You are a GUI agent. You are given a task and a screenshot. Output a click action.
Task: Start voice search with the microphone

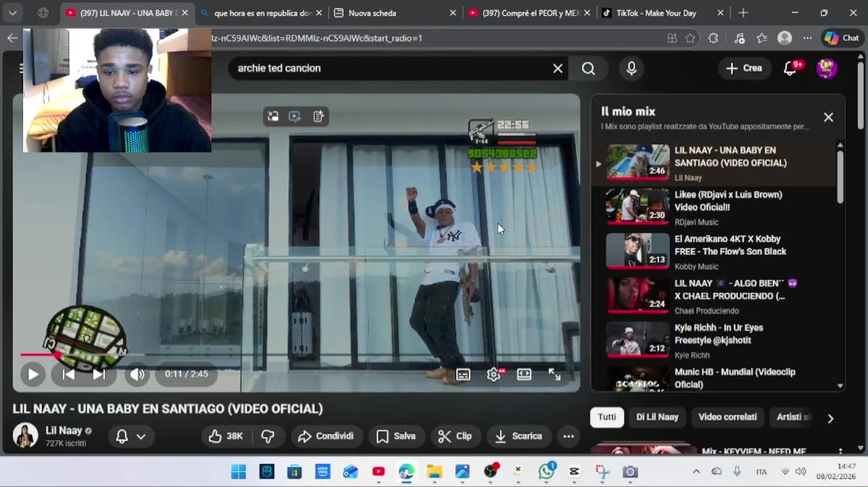coord(631,68)
